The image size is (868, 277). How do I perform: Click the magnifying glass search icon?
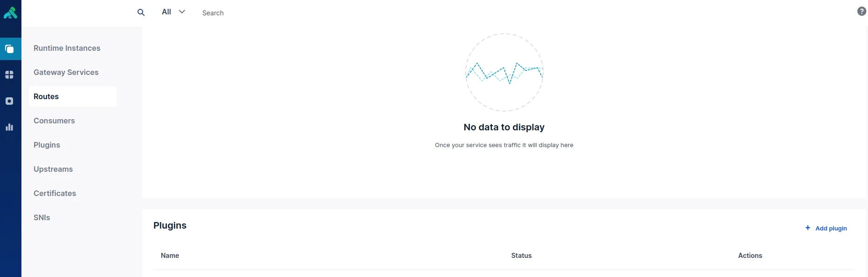tap(141, 13)
